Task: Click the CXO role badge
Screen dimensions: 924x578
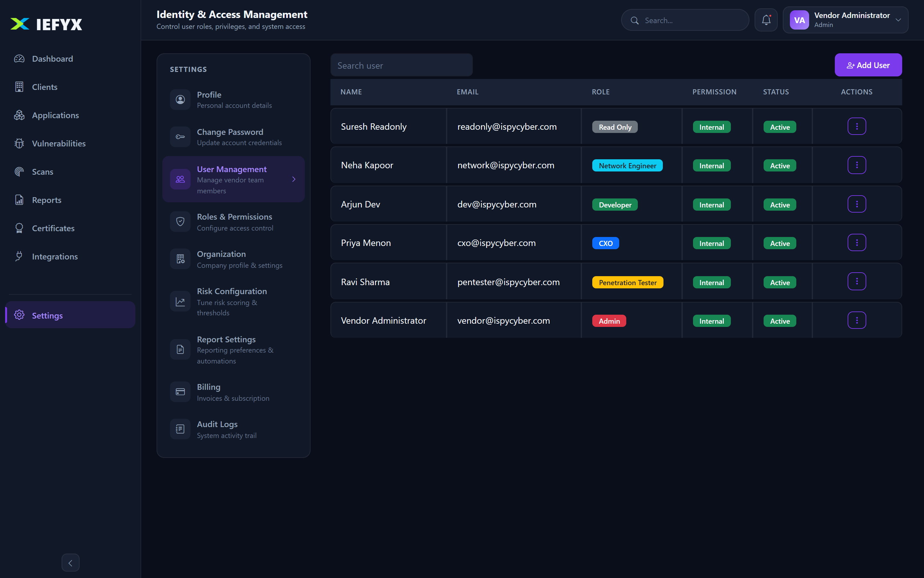Action: click(x=605, y=243)
